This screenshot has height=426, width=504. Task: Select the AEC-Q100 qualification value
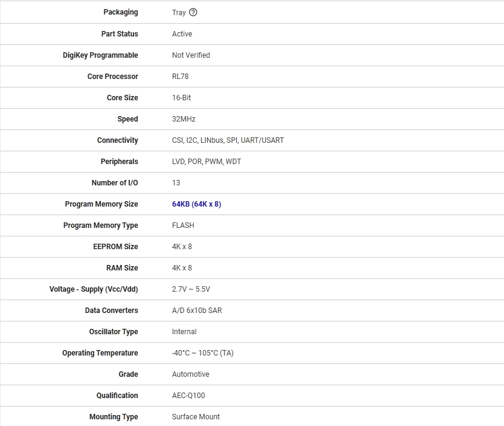pyautogui.click(x=188, y=396)
